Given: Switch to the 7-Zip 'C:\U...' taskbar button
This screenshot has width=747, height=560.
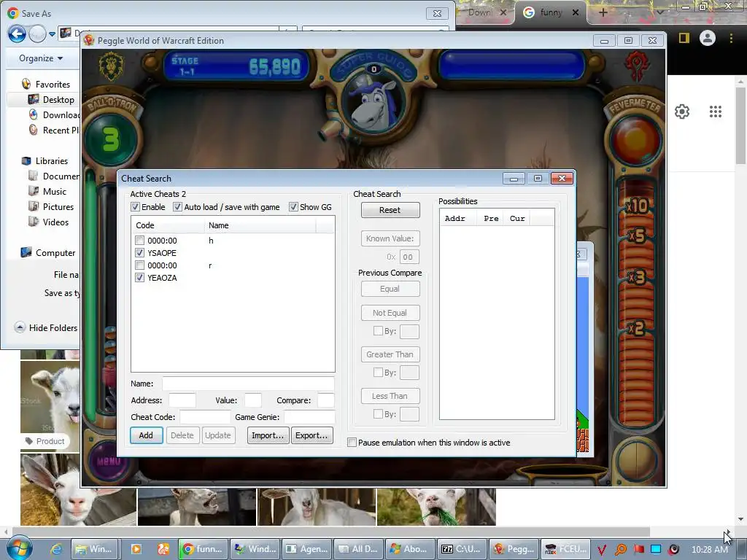Looking at the screenshot, I should click(x=462, y=549).
